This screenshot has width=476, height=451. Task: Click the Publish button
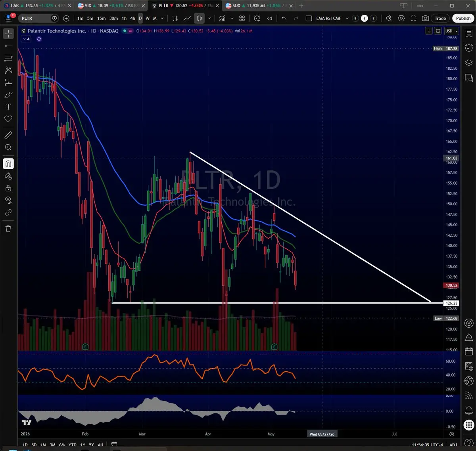click(463, 18)
